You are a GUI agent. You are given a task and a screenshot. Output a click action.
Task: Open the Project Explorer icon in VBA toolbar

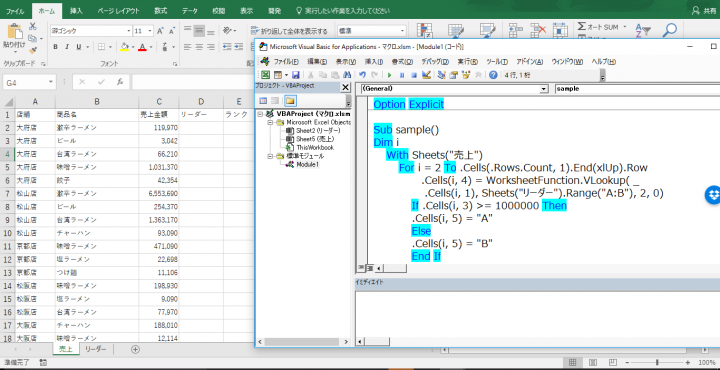442,75
